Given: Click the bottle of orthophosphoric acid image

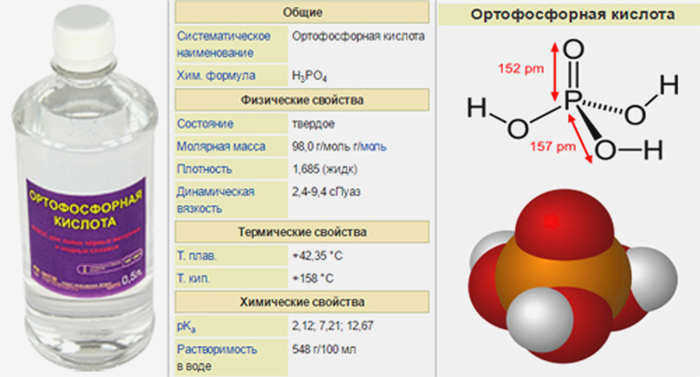Looking at the screenshot, I should [85, 188].
